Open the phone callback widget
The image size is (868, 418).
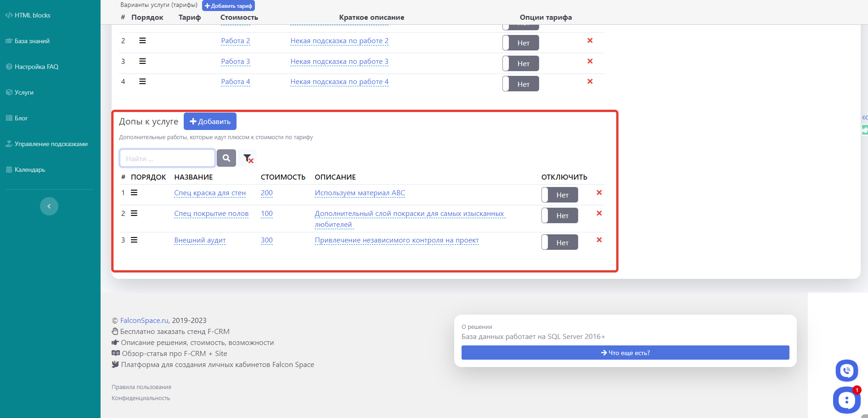pyautogui.click(x=846, y=370)
